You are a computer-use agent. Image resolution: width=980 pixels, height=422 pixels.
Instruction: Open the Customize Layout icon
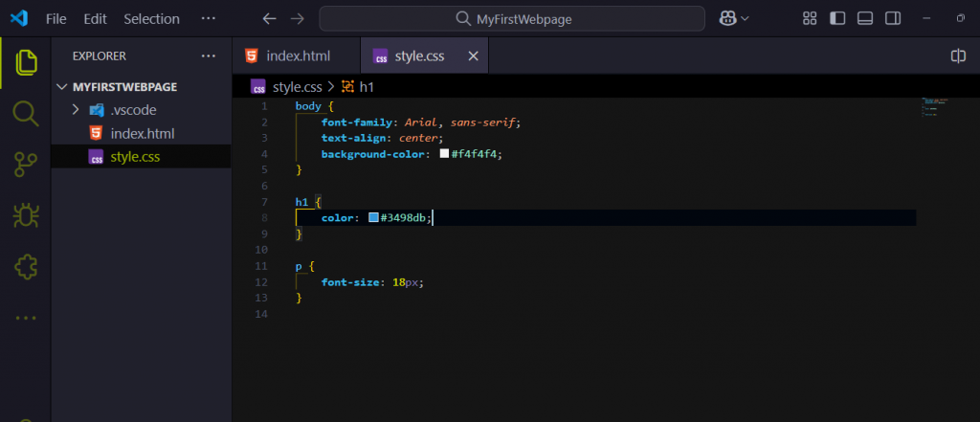[x=810, y=18]
